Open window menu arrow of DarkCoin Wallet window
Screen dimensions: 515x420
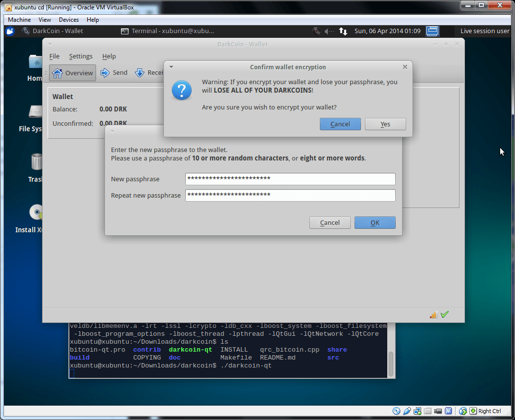(x=50, y=44)
